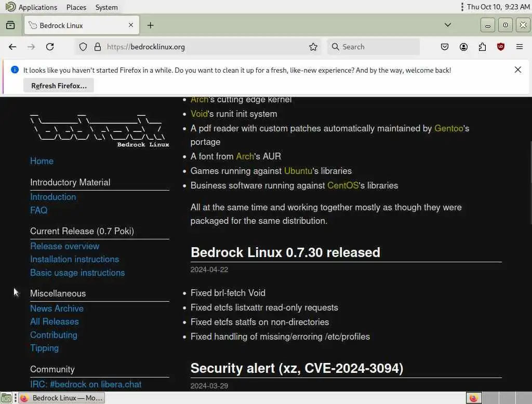Screen dimensions: 532x404
Task: Click the Bedrock Linux taskbar window button
Action: coord(62,398)
